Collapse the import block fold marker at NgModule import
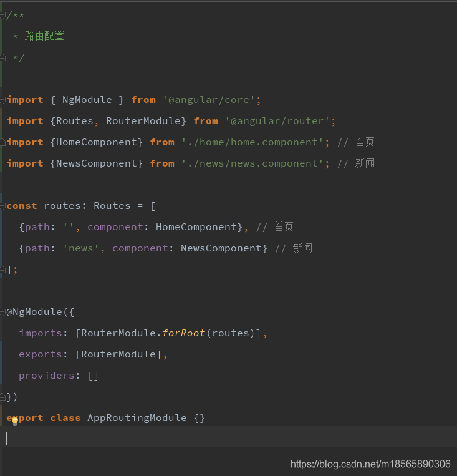 [2, 100]
